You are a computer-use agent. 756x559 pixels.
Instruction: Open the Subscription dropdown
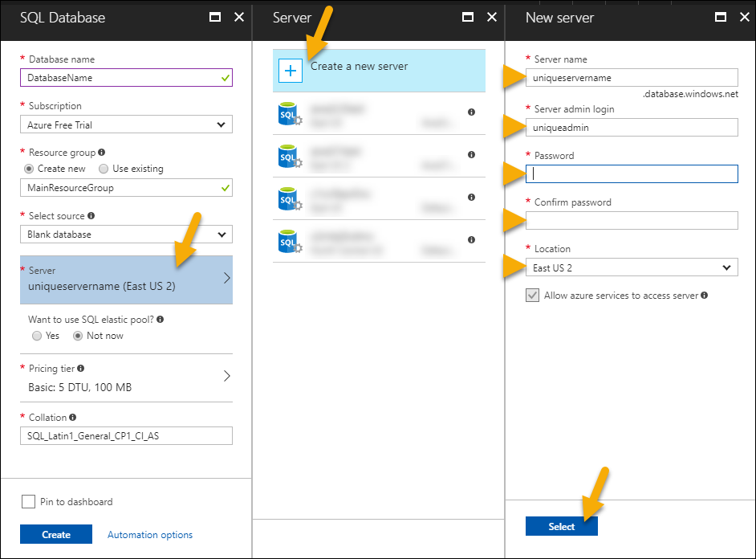click(126, 124)
